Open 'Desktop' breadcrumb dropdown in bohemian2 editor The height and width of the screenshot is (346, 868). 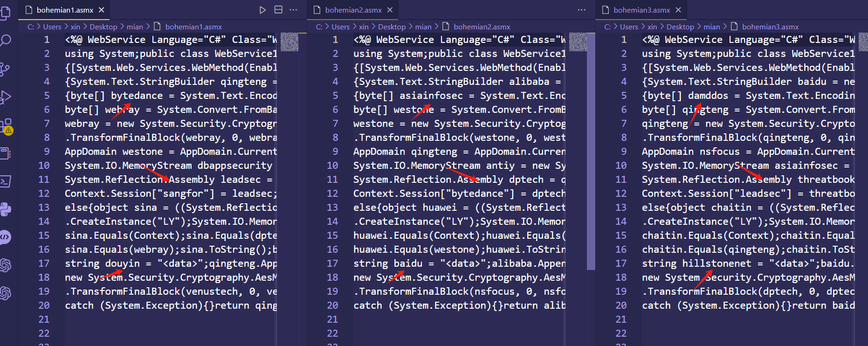[392, 27]
